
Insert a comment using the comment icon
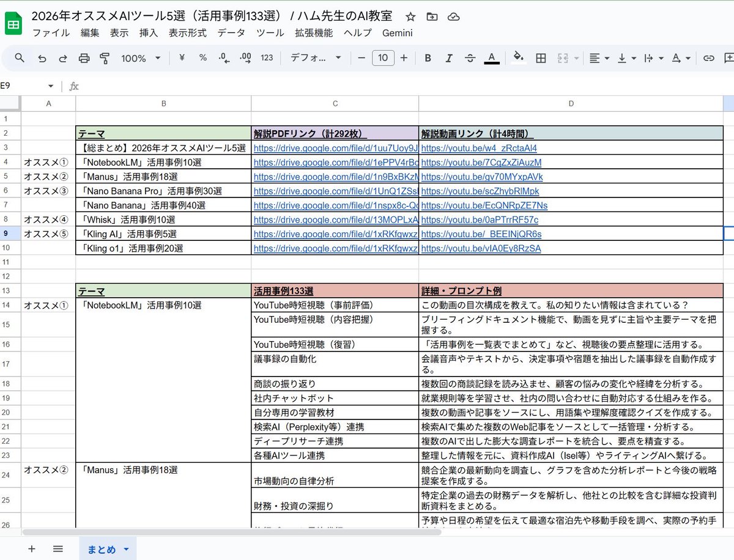tap(730, 58)
